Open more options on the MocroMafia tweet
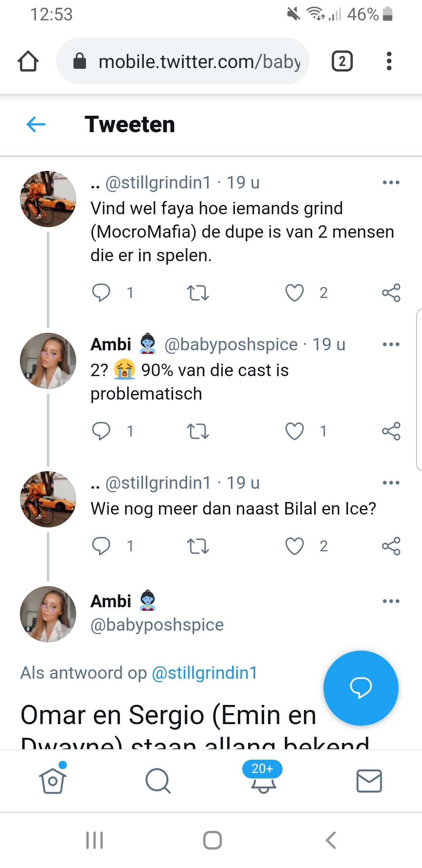The width and height of the screenshot is (422, 868). (391, 183)
